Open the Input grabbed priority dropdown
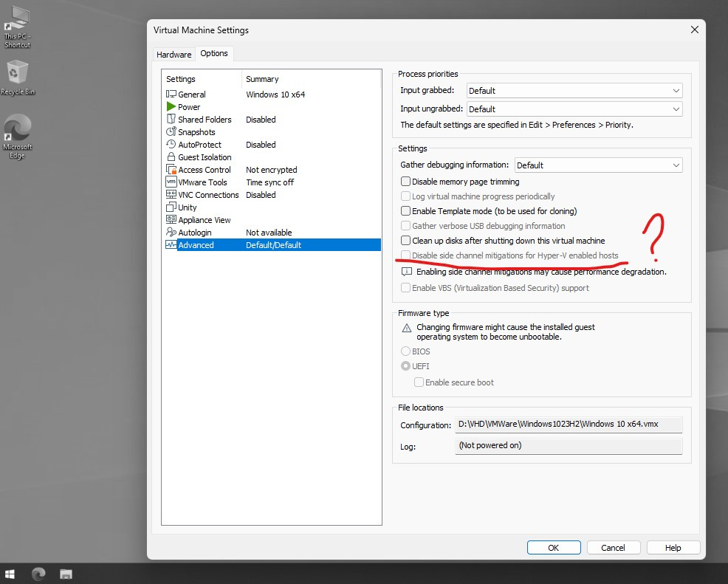 [574, 91]
